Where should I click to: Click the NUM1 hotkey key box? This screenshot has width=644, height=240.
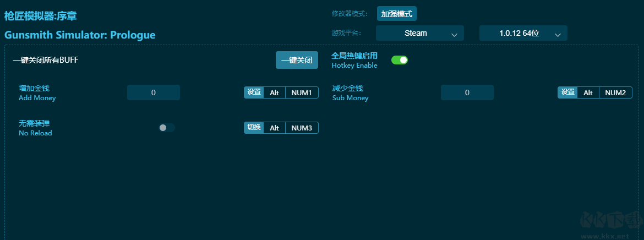coord(302,92)
